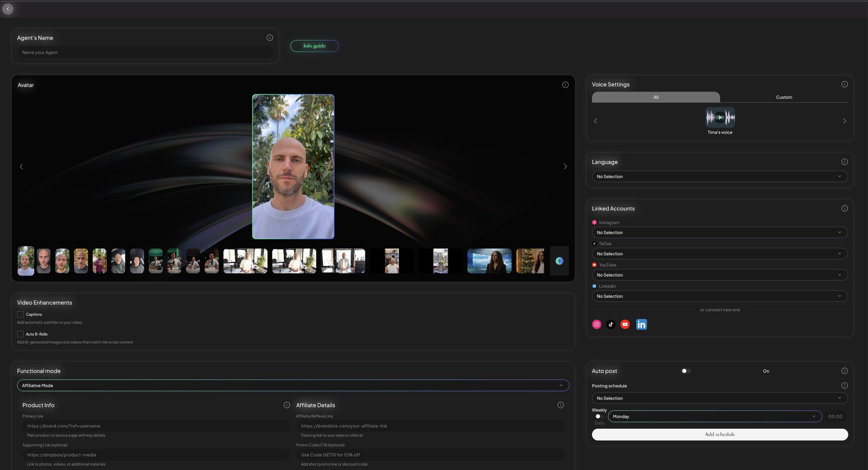The width and height of the screenshot is (868, 470).
Task: Select the All voices tab
Action: [x=656, y=97]
